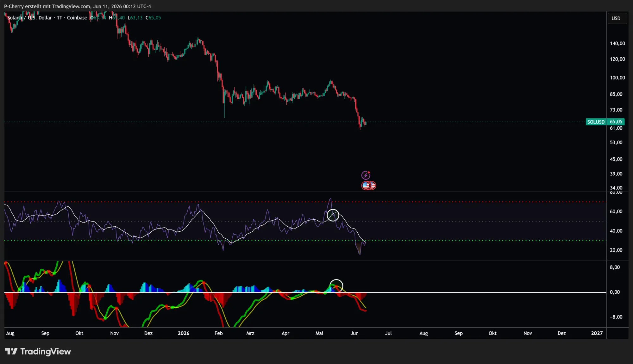This screenshot has width=633, height=364.
Task: Click the lightning bolt event icon
Action: [366, 175]
